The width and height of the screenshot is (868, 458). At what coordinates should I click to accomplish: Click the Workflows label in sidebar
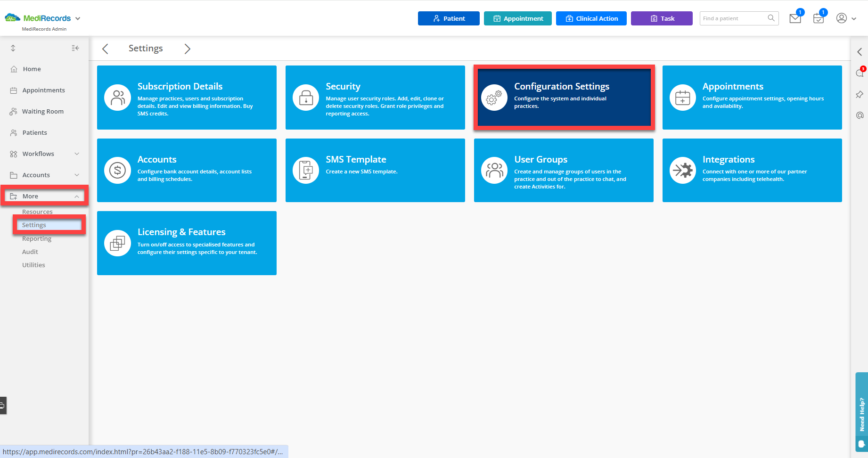(38, 154)
